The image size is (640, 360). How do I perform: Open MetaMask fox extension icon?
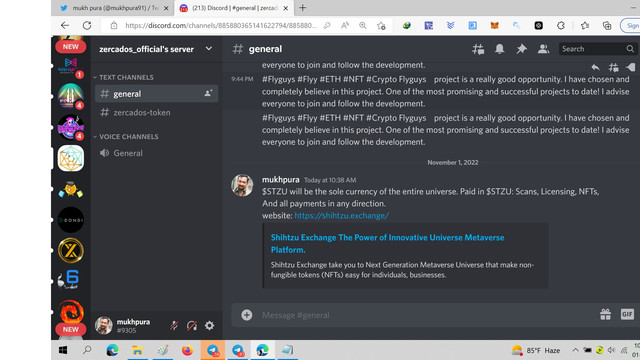click(494, 25)
